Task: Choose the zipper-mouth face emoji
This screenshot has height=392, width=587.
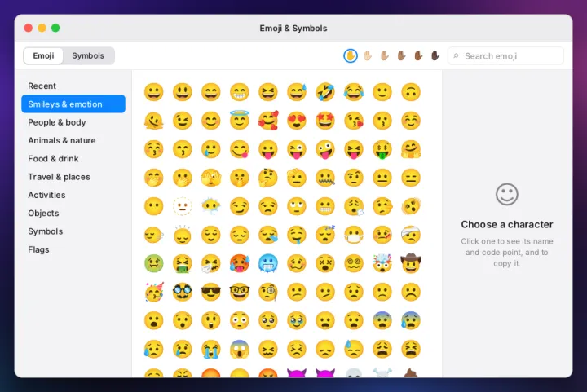Action: 325,178
